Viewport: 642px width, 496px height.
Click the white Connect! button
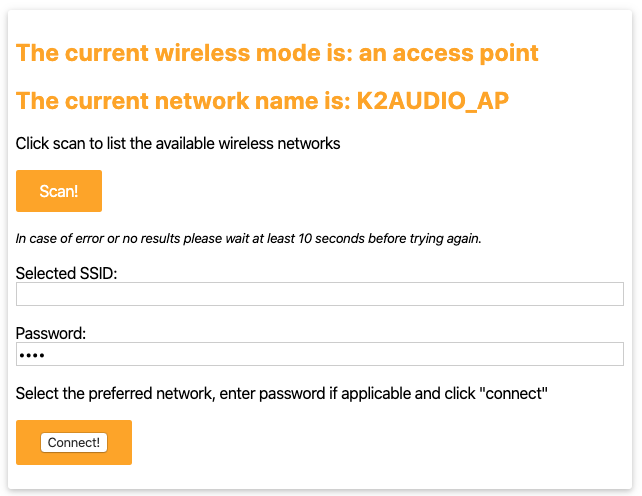pos(74,442)
